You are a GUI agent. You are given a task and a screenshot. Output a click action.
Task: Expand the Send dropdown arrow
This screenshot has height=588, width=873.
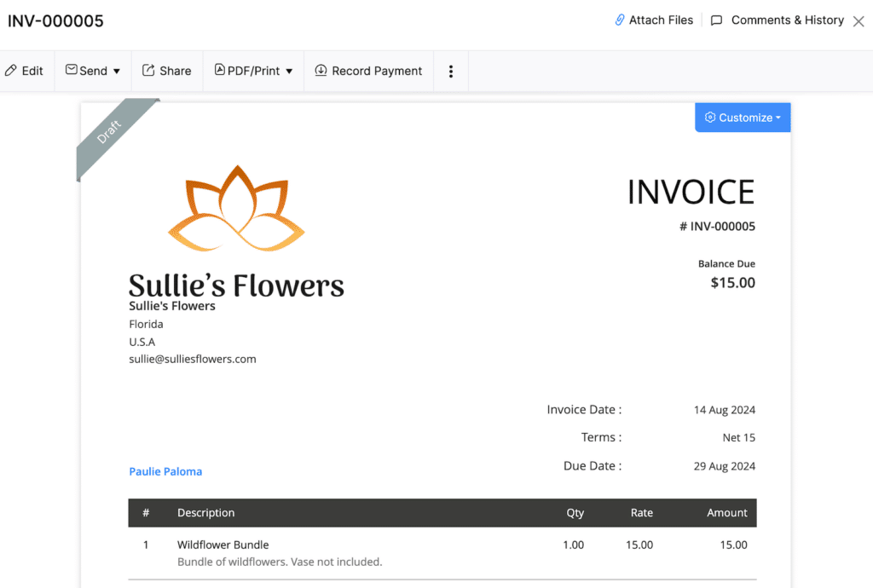(117, 71)
